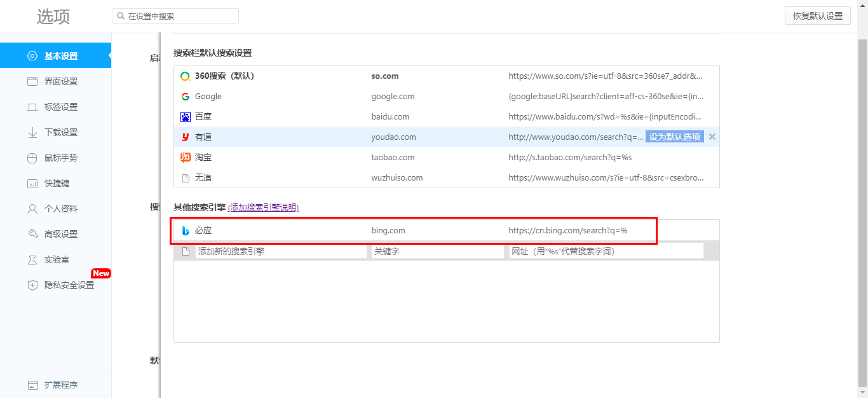Open 添加搜索引擎说明 link
Viewport: 868px width, 398px height.
[263, 207]
